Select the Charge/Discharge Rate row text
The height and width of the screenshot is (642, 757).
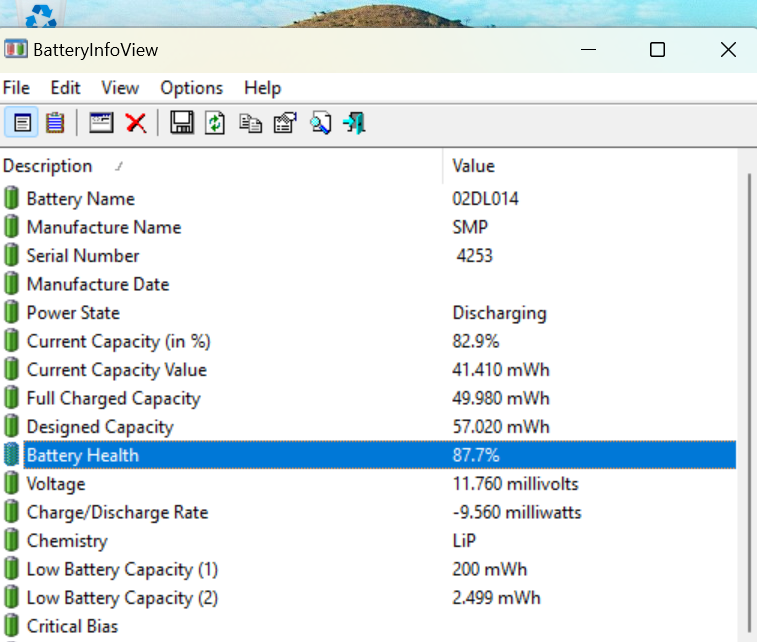click(117, 512)
